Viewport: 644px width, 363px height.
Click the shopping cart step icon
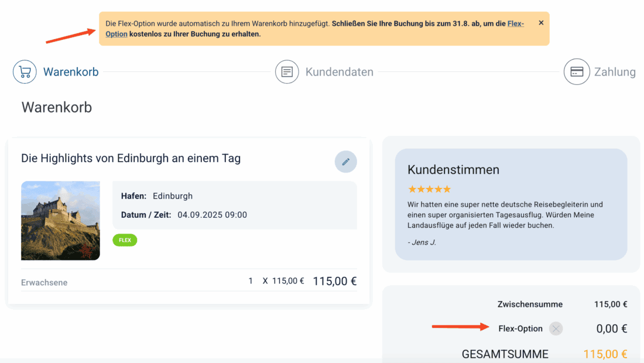(x=25, y=72)
